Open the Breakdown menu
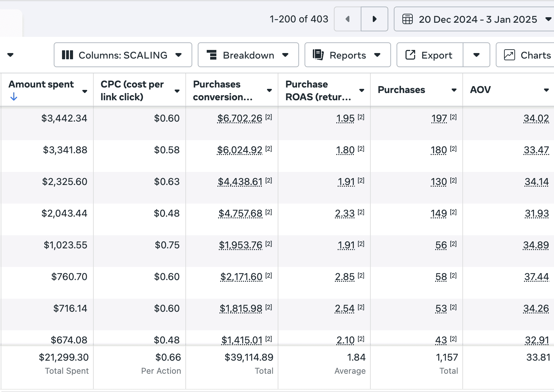The height and width of the screenshot is (392, 554). [248, 55]
